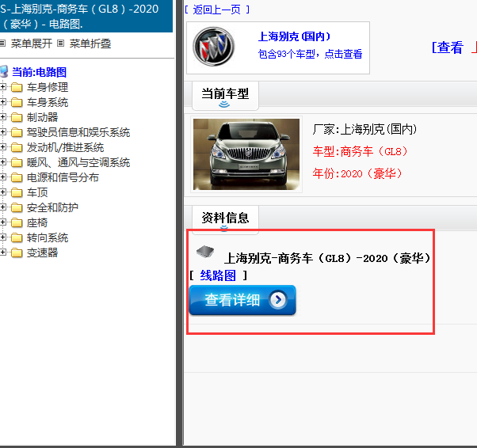Expand the 制动器 tree node

tap(2, 116)
